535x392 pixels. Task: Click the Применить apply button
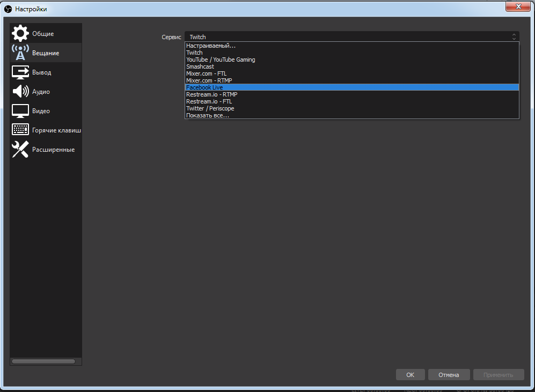point(498,375)
